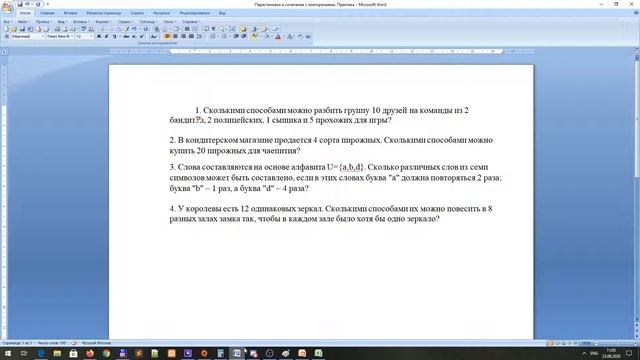This screenshot has height=360, width=640.
Task: Save via Quick Access toolbar icon
Action: click(x=20, y=4)
